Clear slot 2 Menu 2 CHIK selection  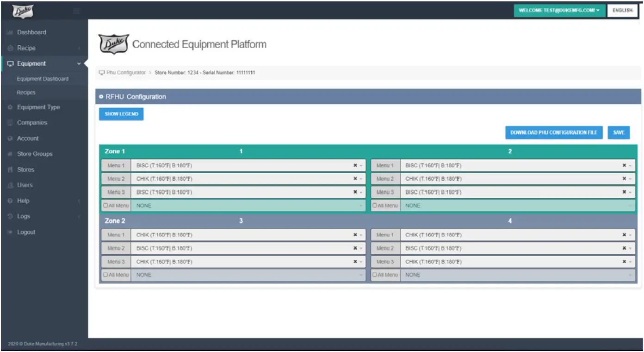click(x=624, y=179)
